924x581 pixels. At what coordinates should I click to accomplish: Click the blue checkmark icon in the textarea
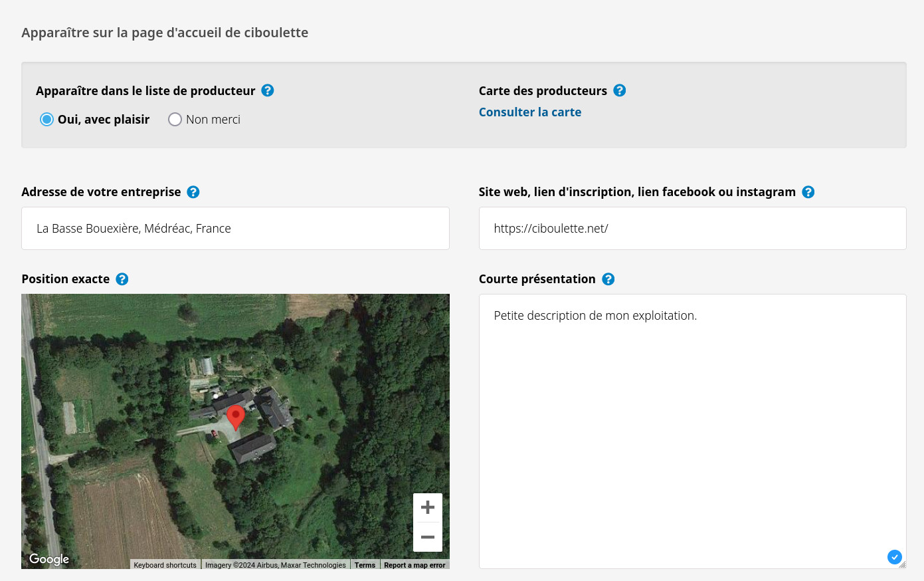(894, 557)
